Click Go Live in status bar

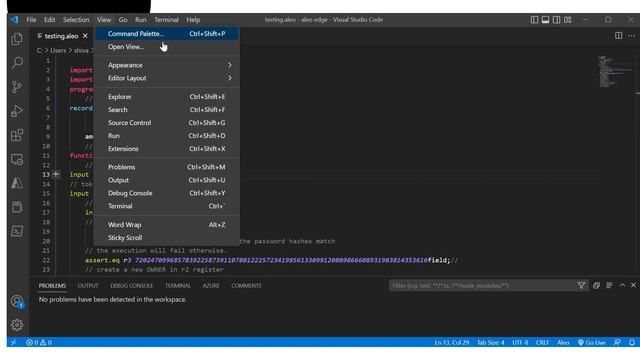(591, 342)
